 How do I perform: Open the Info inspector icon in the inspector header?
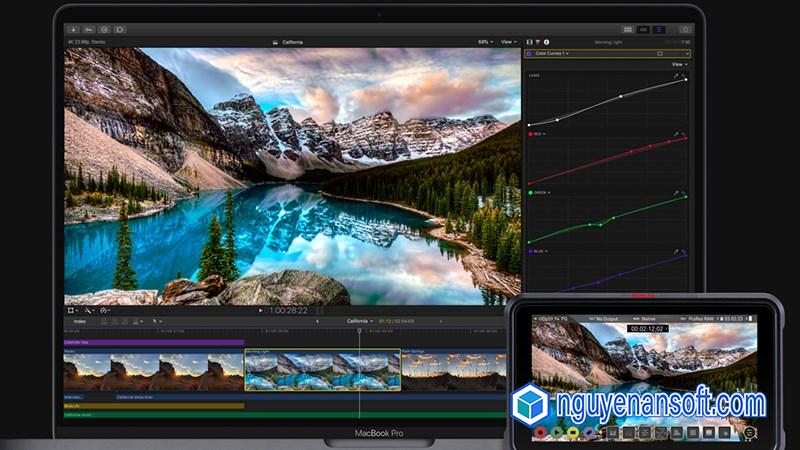coord(546,42)
